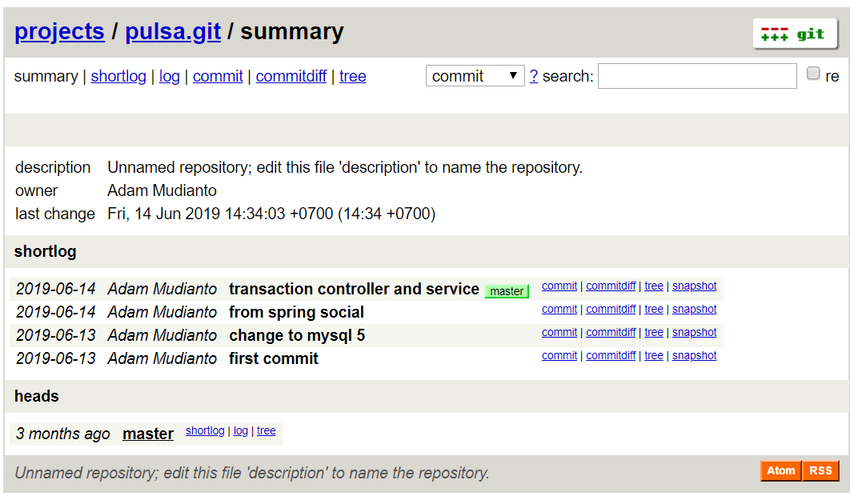Image resolution: width=858 pixels, height=504 pixels.
Task: View log for the master head
Action: 240,430
